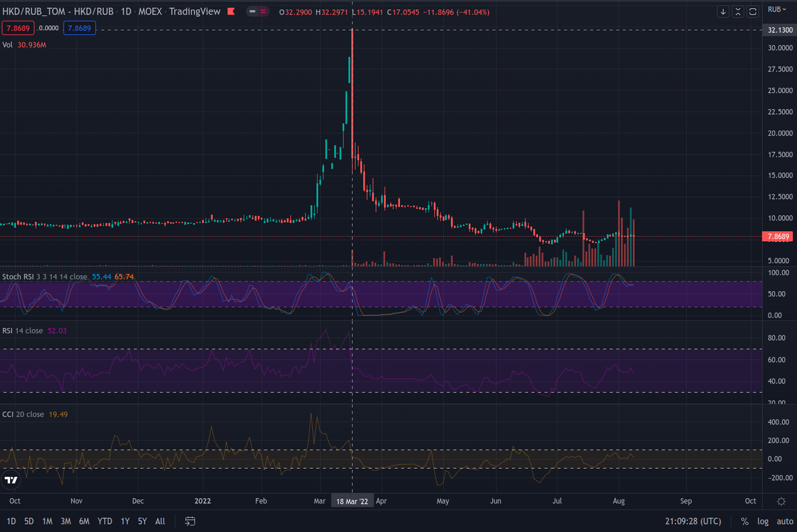The width and height of the screenshot is (797, 532).
Task: Click the Stoch RSI value 55.44
Action: 102,276
